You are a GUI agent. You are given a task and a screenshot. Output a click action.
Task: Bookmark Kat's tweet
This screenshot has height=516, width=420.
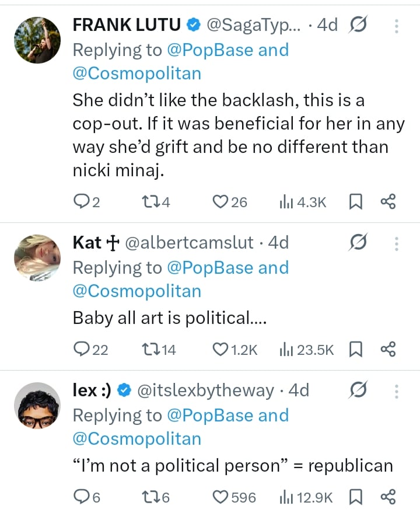click(x=355, y=350)
